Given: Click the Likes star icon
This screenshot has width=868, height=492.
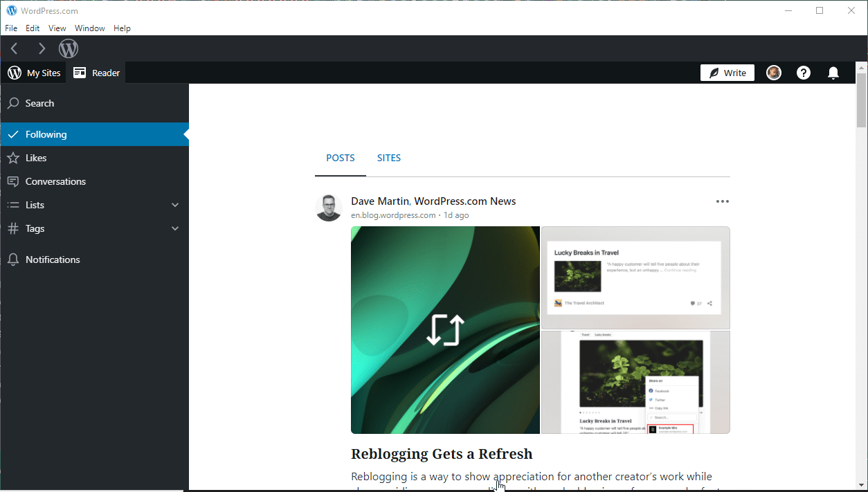Looking at the screenshot, I should 12,158.
